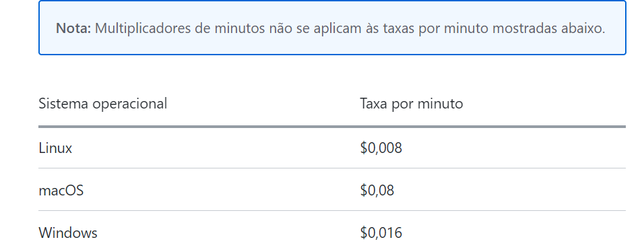Click the bold "Nota:" label
Viewport: 644px width, 250px height.
[73, 28]
